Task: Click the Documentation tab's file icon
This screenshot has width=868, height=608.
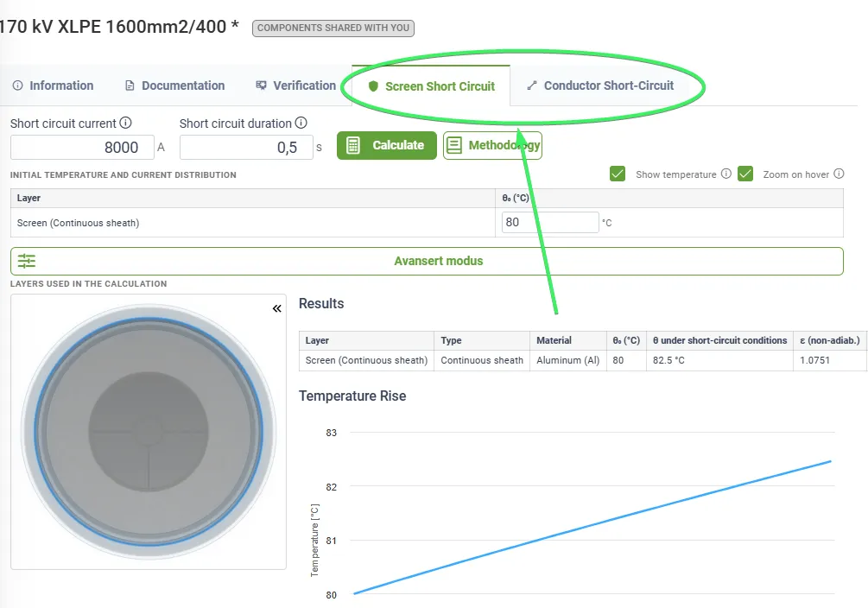Action: [x=130, y=85]
